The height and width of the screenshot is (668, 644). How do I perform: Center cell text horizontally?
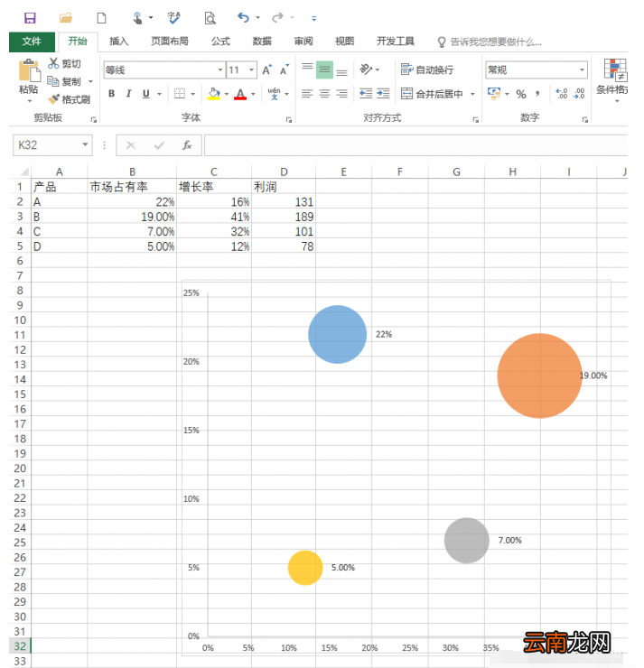(325, 94)
